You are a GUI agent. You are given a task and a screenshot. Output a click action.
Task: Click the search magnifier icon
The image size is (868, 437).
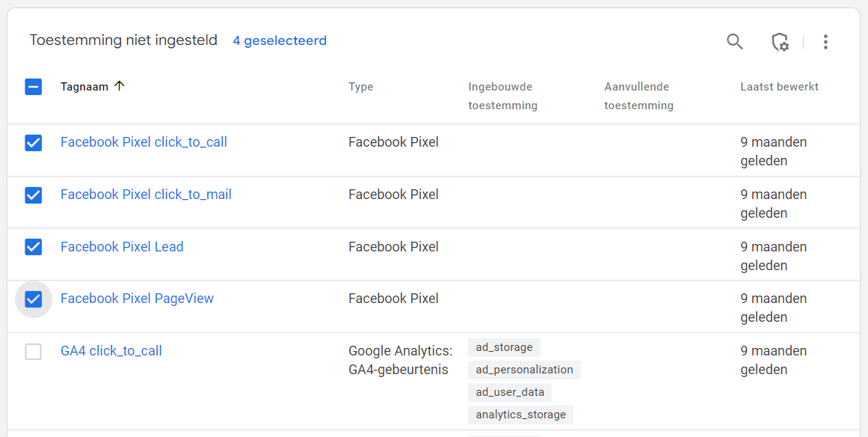[x=735, y=42]
